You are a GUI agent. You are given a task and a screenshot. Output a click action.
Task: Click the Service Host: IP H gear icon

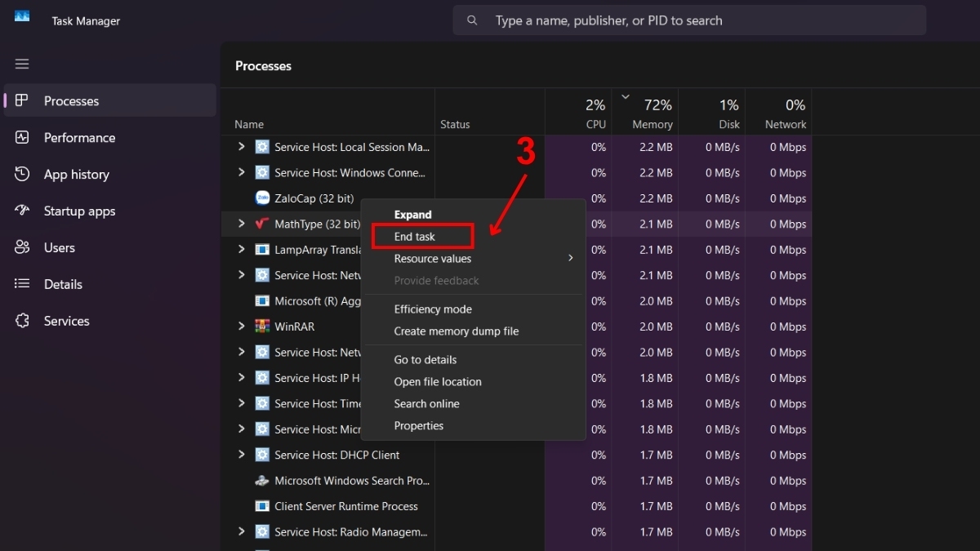click(262, 378)
